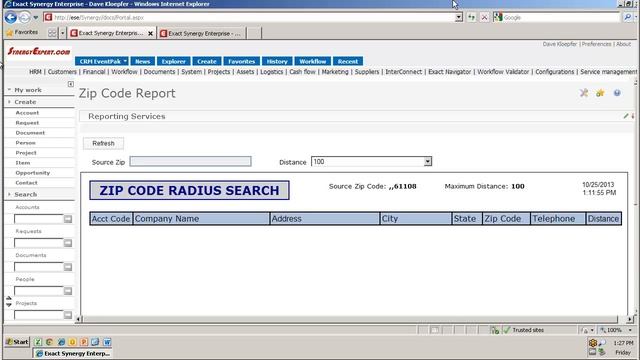This screenshot has height=360, width=640.
Task: Click the blue help question icon
Action: point(617,93)
